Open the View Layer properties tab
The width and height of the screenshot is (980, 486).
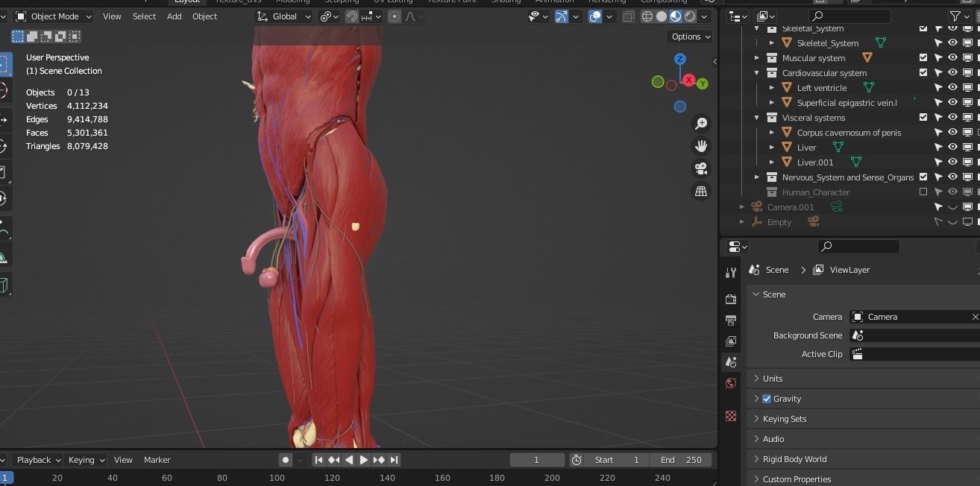tap(731, 341)
